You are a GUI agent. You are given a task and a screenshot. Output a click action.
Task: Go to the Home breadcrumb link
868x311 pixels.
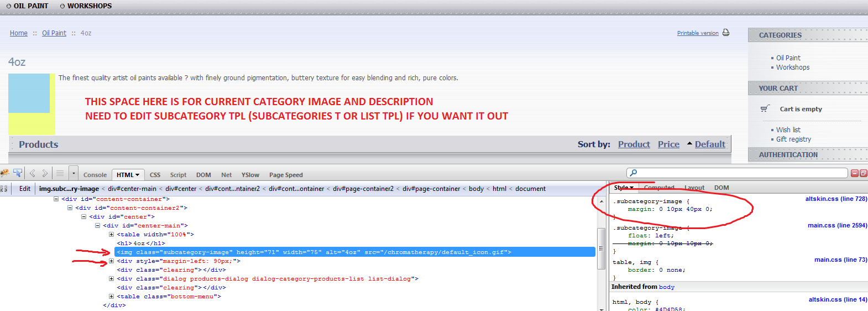(18, 33)
